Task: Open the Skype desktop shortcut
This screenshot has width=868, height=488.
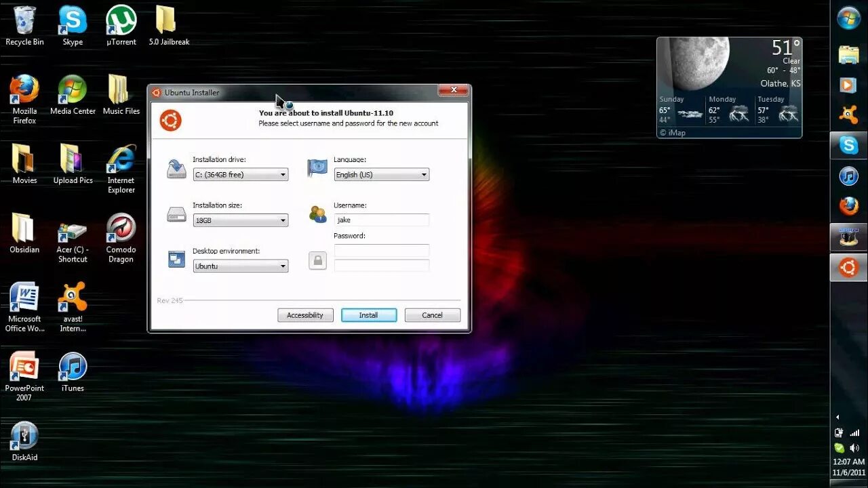Action: [73, 26]
